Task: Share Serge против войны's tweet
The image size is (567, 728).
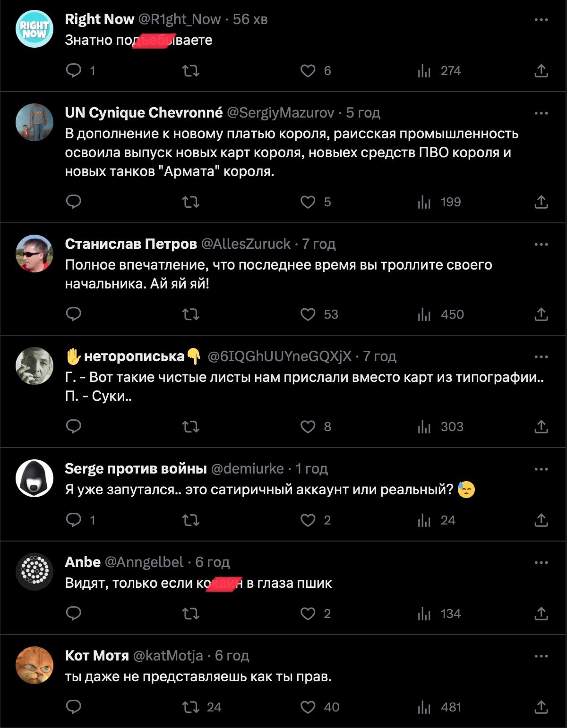Action: 541,520
